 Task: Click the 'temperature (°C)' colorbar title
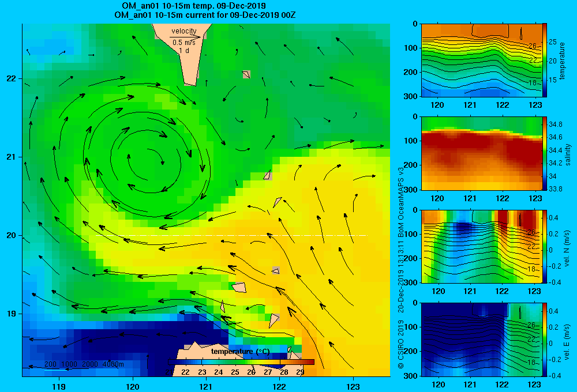[x=240, y=352]
